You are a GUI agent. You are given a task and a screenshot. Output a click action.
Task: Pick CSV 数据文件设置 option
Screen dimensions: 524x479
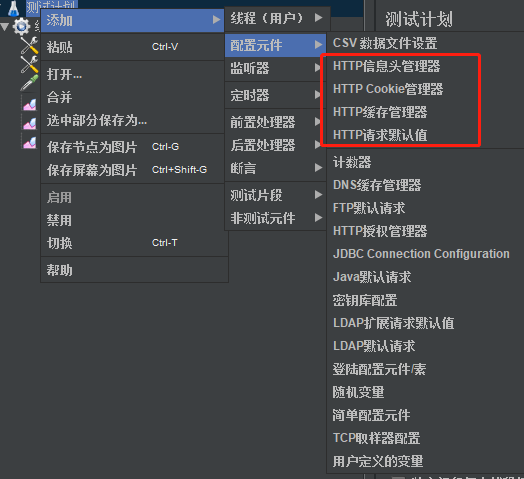[385, 43]
